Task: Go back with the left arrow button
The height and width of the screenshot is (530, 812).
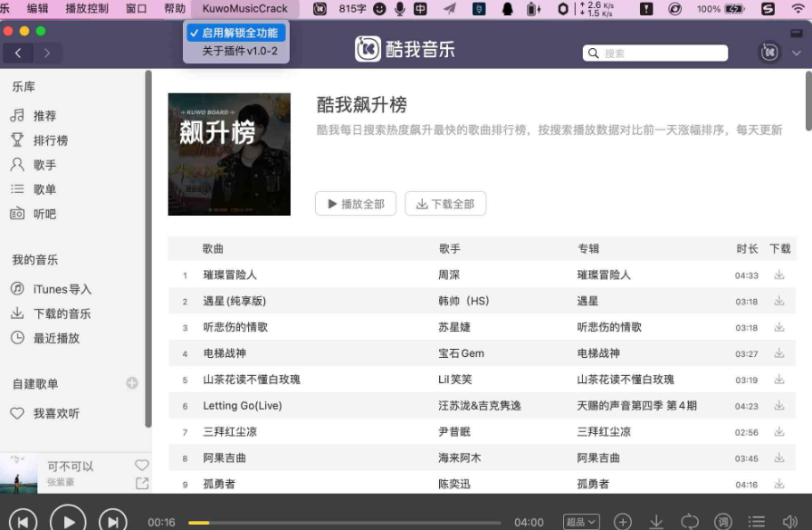Action: pos(17,53)
